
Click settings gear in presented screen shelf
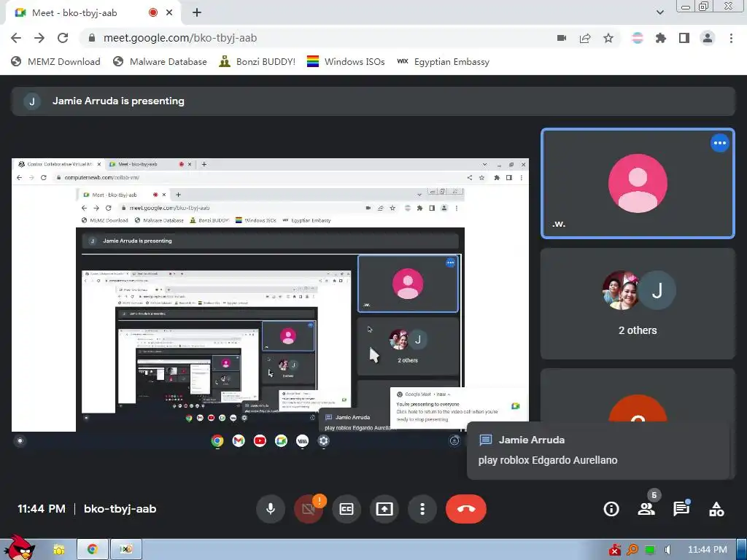(x=324, y=441)
